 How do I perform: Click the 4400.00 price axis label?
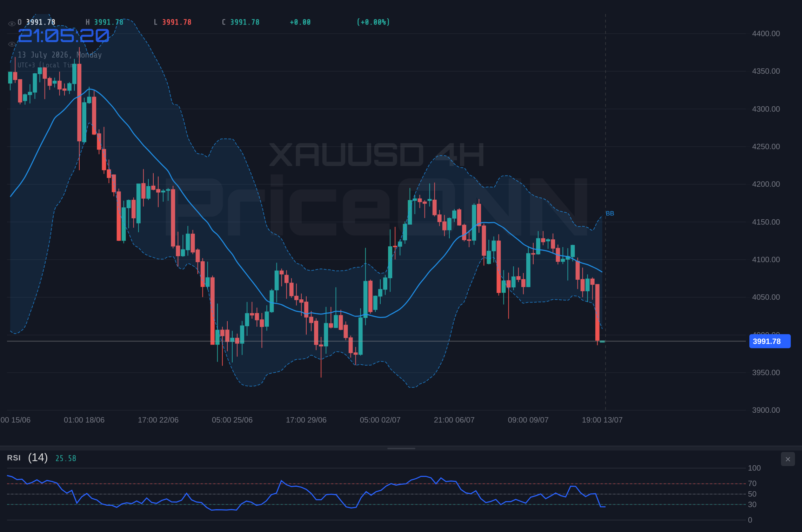766,34
